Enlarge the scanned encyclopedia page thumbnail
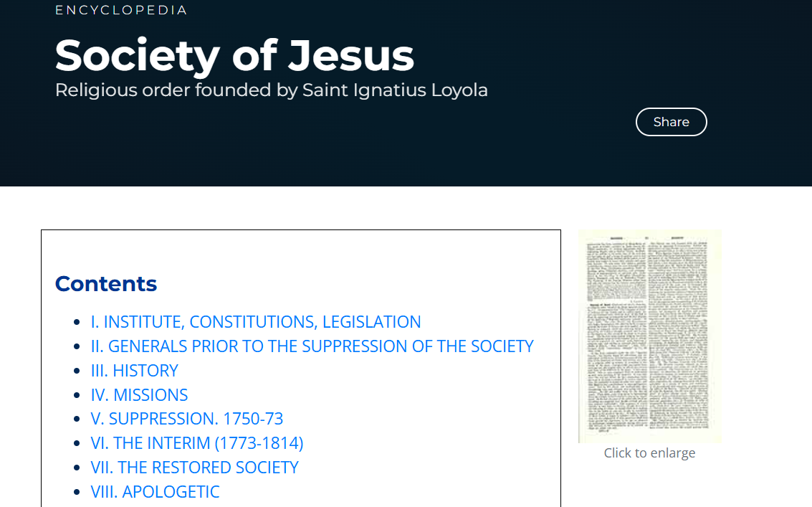Viewport: 812px width, 507px height. coord(650,336)
